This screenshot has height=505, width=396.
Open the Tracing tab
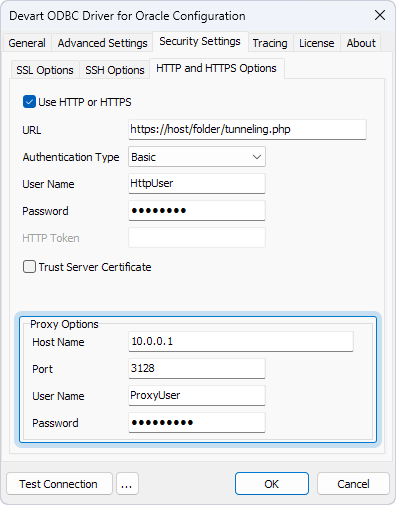point(270,43)
